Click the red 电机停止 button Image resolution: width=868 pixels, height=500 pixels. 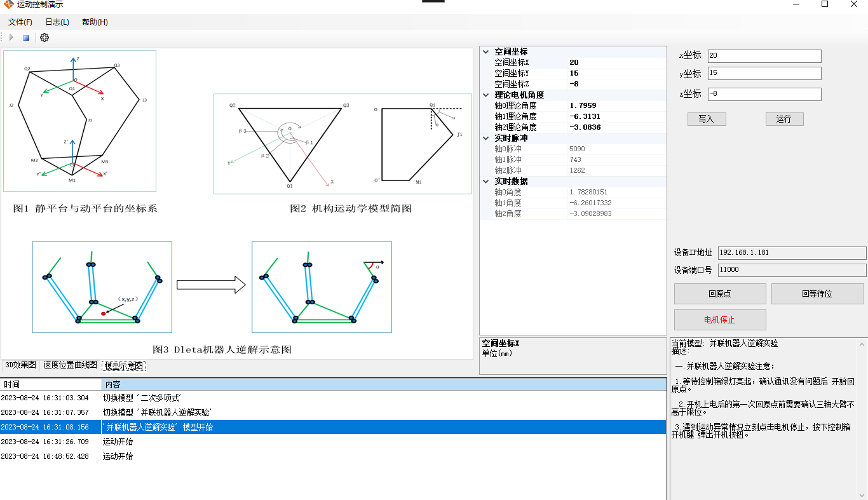(719, 320)
